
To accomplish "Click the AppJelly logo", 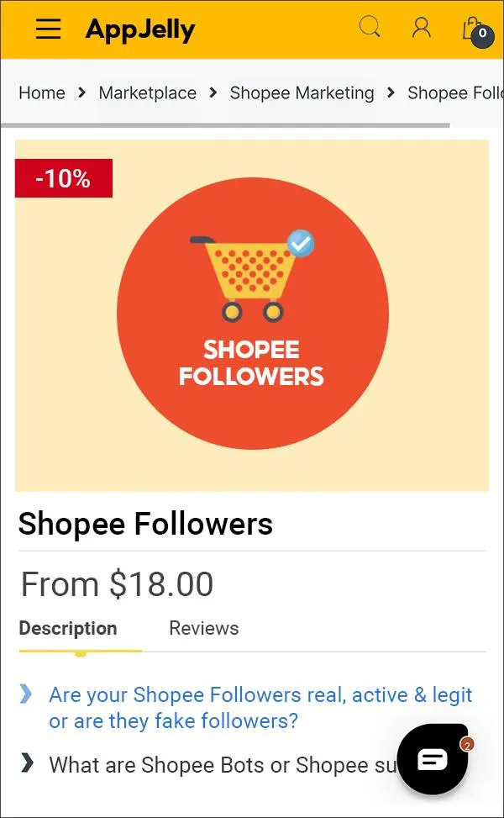I will (x=140, y=29).
